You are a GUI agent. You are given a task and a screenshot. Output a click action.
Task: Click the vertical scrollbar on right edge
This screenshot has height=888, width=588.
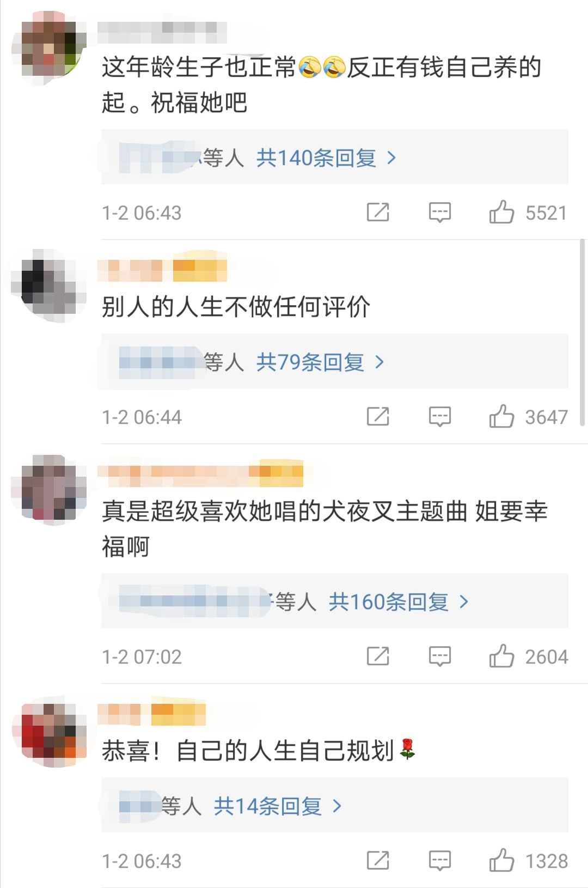click(x=583, y=332)
